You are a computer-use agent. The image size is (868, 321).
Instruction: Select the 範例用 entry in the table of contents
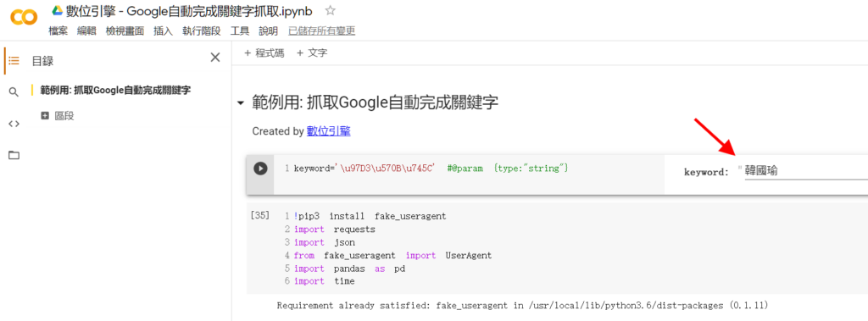click(115, 91)
